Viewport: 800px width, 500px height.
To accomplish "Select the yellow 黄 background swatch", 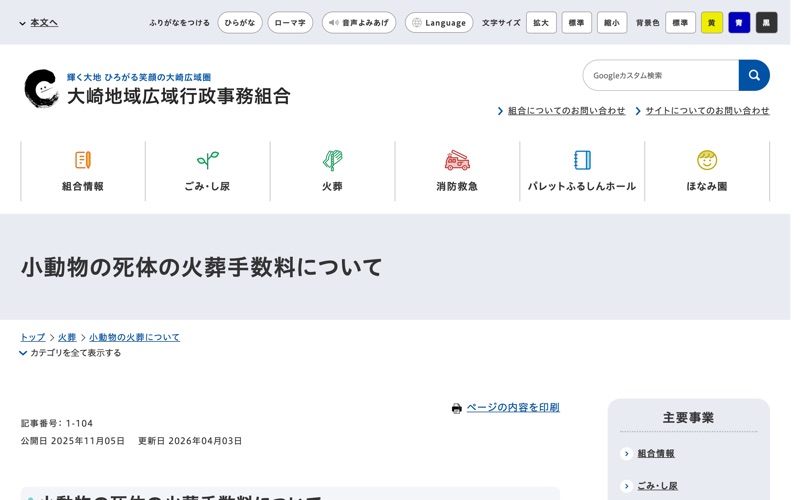I will point(712,23).
